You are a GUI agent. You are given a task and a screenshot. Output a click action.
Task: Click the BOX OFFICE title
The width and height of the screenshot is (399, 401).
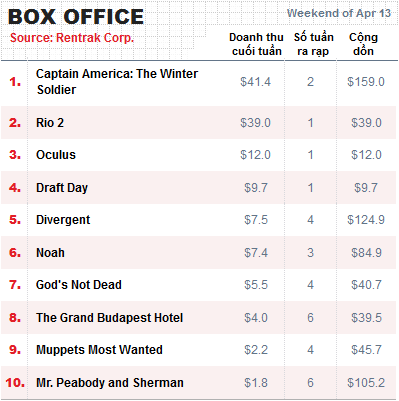(76, 17)
